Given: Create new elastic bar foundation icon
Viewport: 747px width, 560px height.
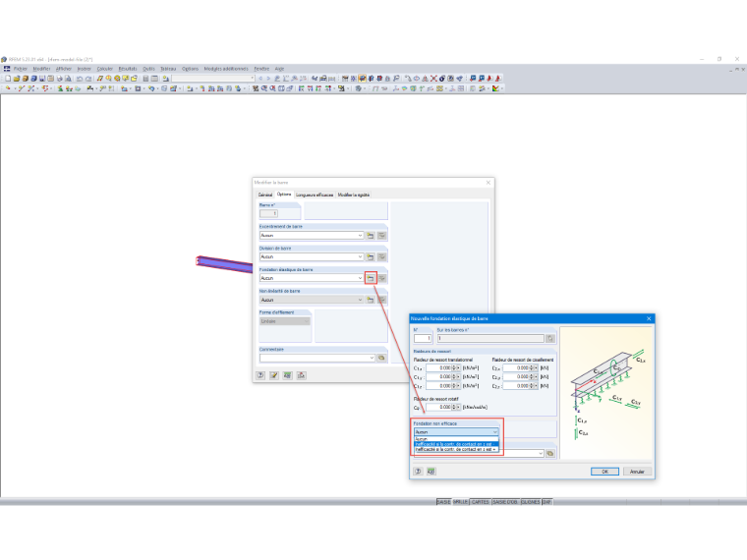Looking at the screenshot, I should click(x=371, y=278).
